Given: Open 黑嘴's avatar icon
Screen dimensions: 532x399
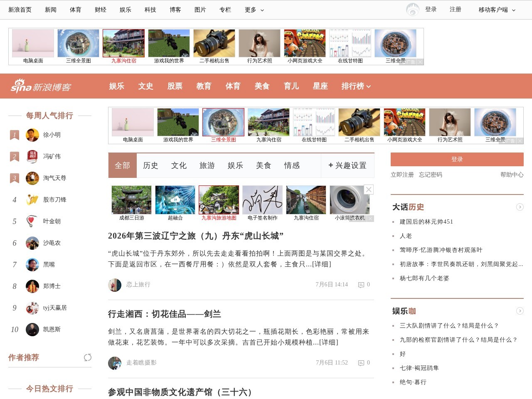Looking at the screenshot, I should coord(32,264).
